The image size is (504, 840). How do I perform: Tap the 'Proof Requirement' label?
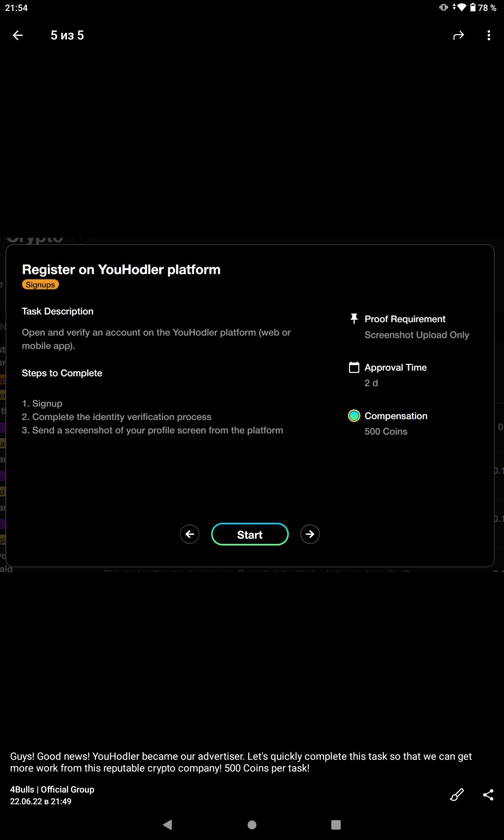point(405,319)
